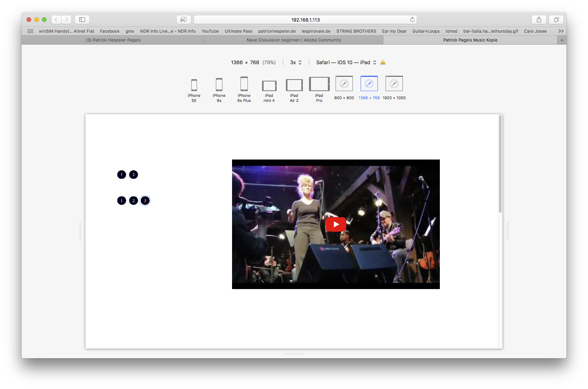Click the address bar showing 192.168.1.113
The image size is (588, 389).
pos(305,20)
